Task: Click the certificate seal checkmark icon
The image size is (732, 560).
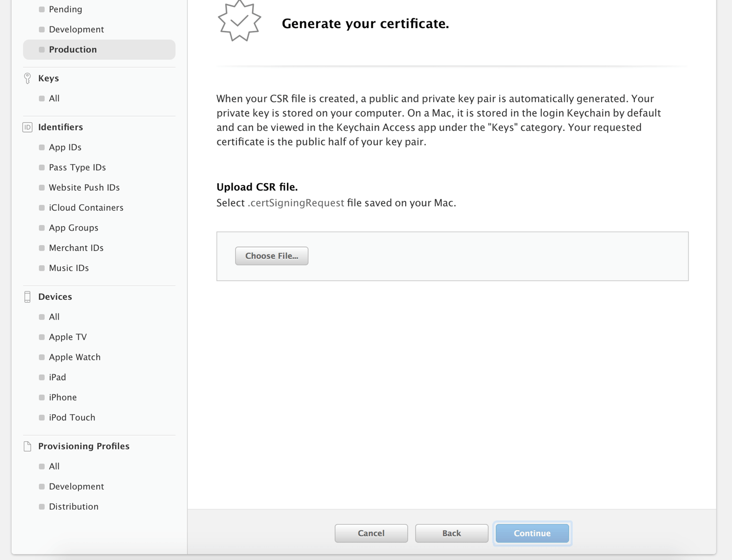Action: click(x=239, y=21)
